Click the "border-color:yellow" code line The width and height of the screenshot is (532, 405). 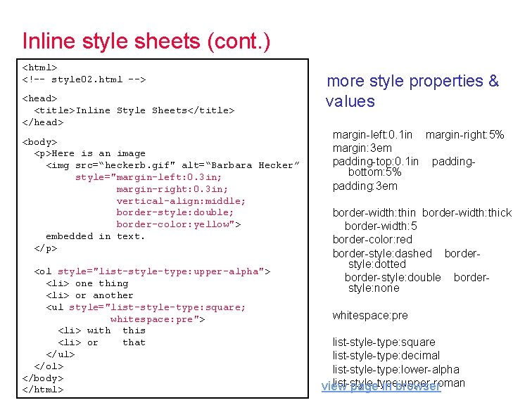click(179, 224)
